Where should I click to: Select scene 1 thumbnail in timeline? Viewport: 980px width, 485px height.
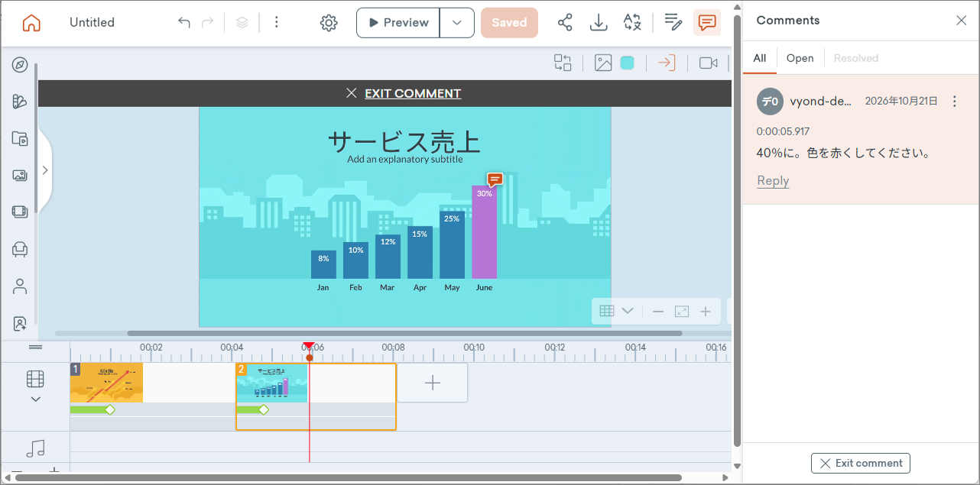coord(106,382)
